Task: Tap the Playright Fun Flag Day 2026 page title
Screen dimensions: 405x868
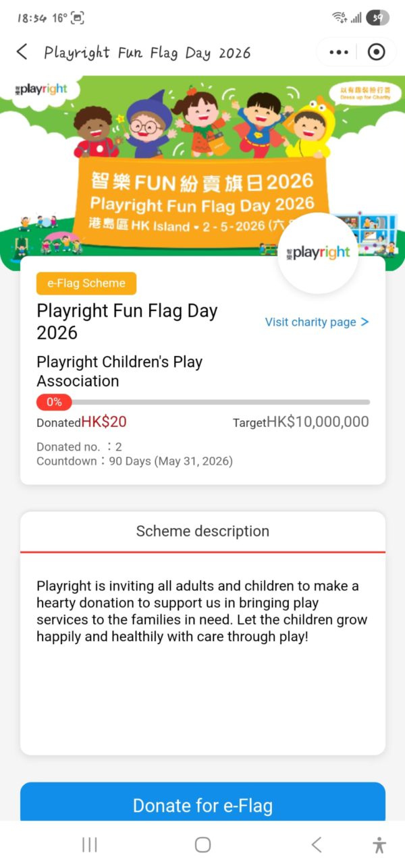Action: coord(147,52)
